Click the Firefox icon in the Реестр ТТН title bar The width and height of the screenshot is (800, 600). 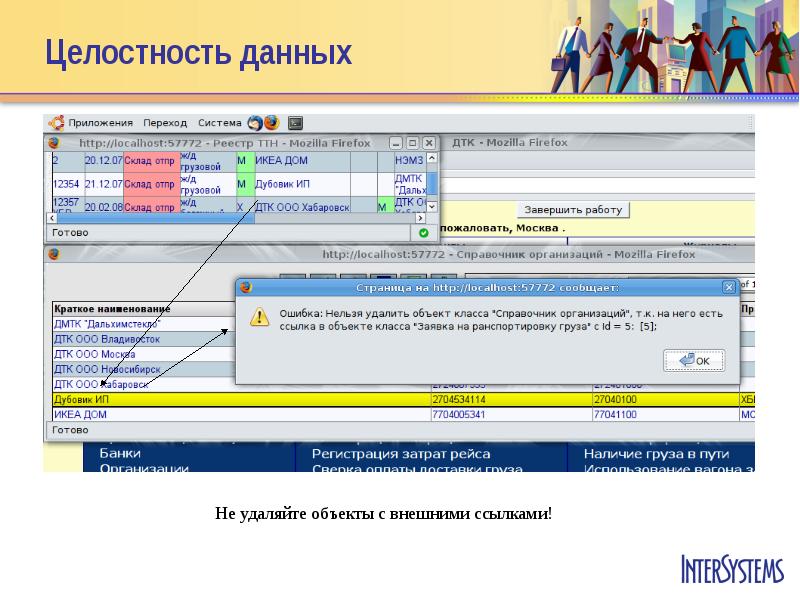pyautogui.click(x=54, y=143)
